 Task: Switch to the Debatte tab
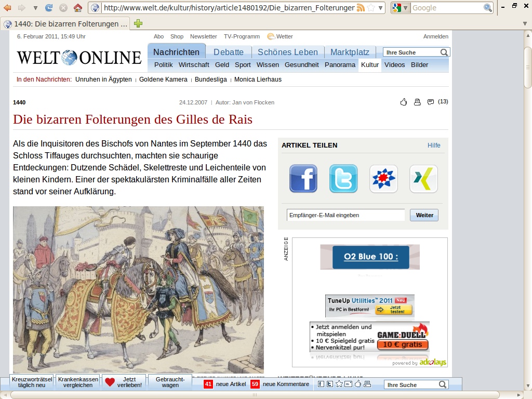pos(229,52)
